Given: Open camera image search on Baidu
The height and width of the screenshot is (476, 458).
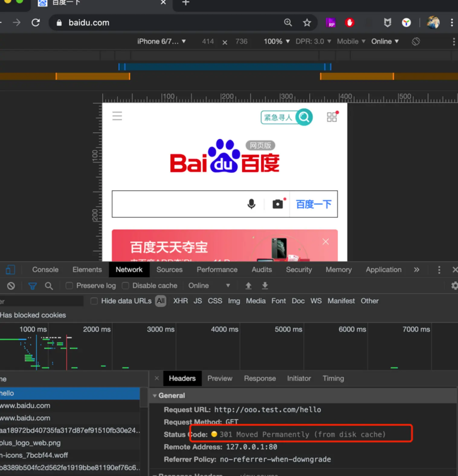Looking at the screenshot, I should point(278,204).
